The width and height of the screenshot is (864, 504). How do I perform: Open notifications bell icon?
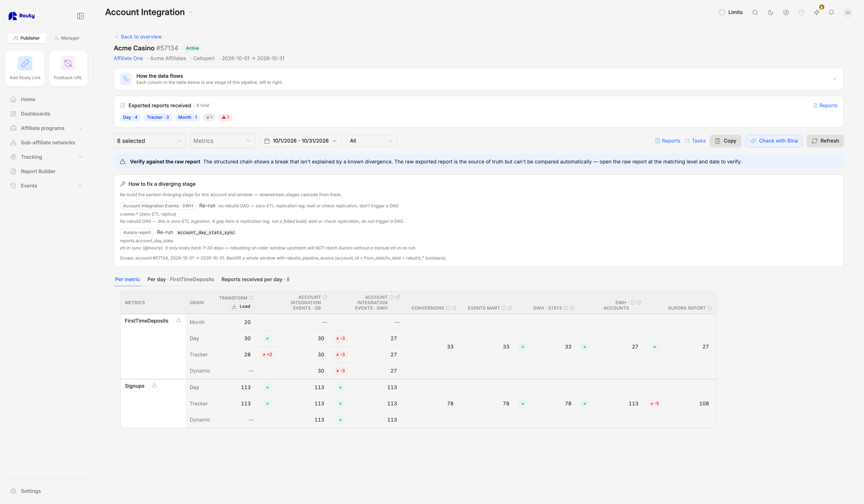831,12
